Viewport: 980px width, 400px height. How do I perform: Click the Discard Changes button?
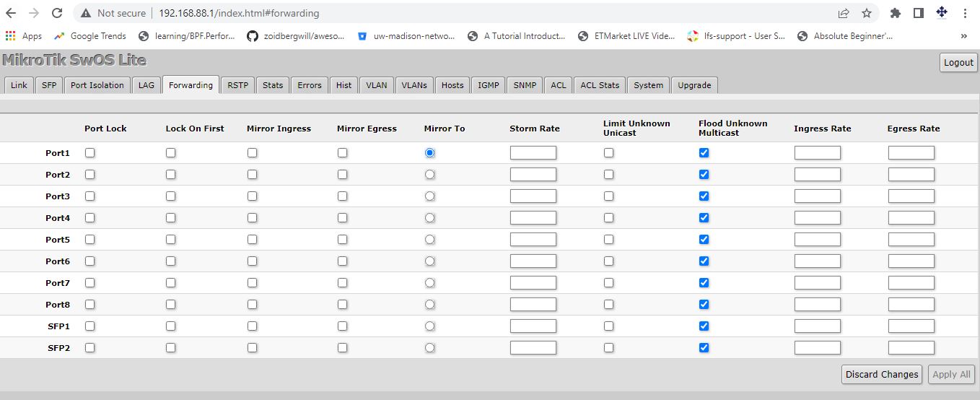[x=882, y=374]
